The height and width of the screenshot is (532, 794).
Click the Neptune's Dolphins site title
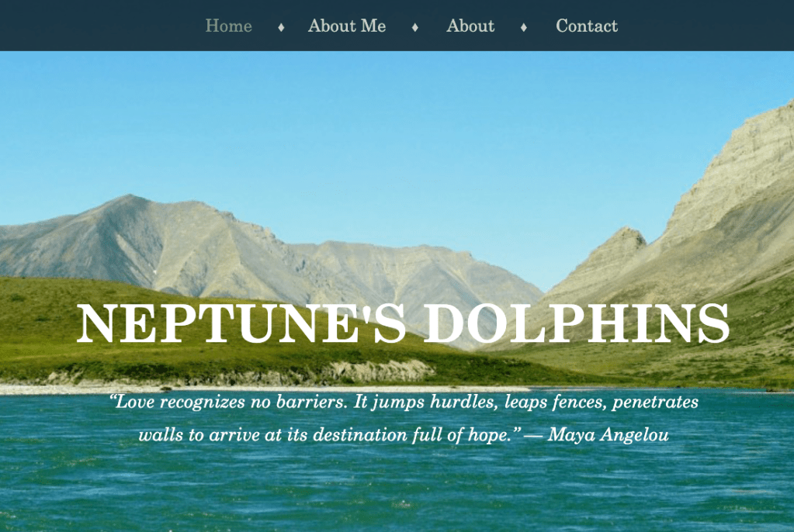pyautogui.click(x=403, y=324)
